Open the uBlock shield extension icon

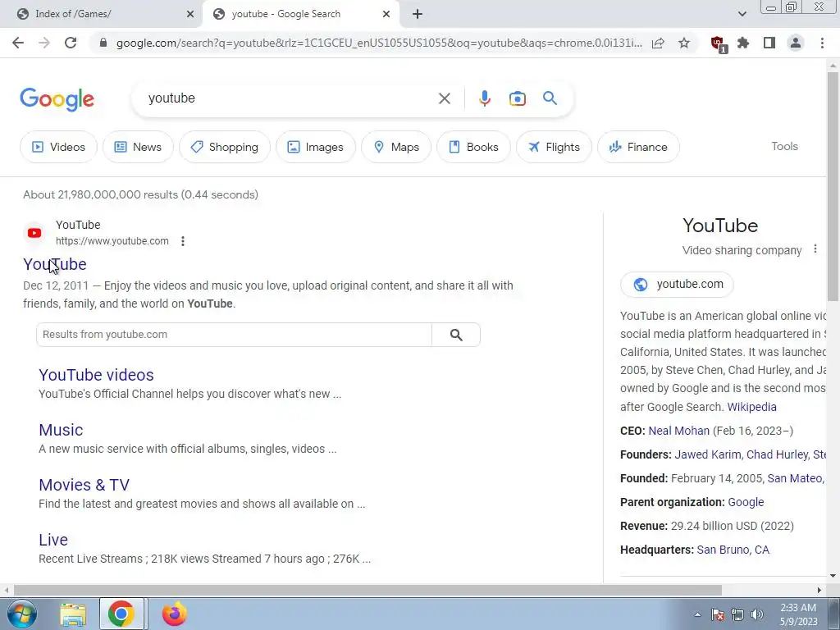tap(718, 43)
